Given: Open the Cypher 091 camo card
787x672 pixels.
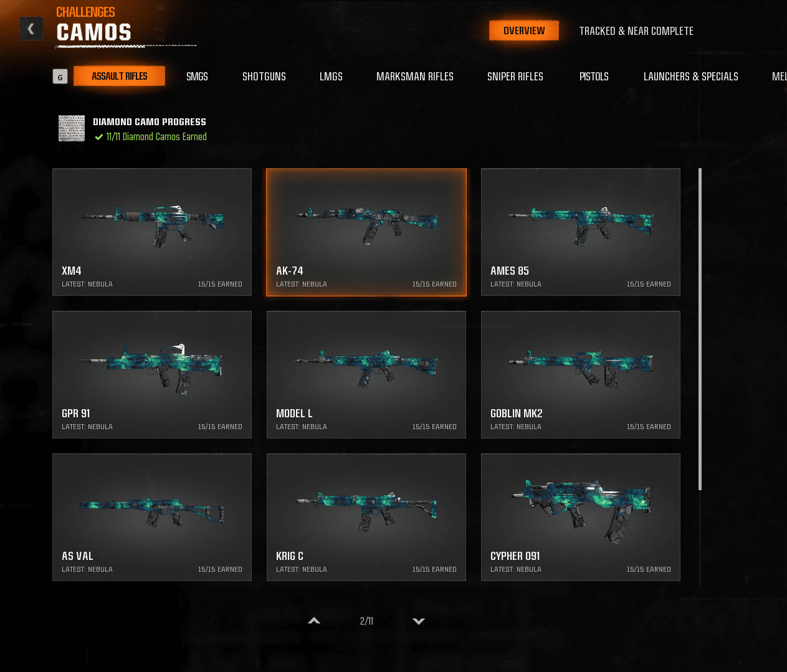Looking at the screenshot, I should pos(580,517).
